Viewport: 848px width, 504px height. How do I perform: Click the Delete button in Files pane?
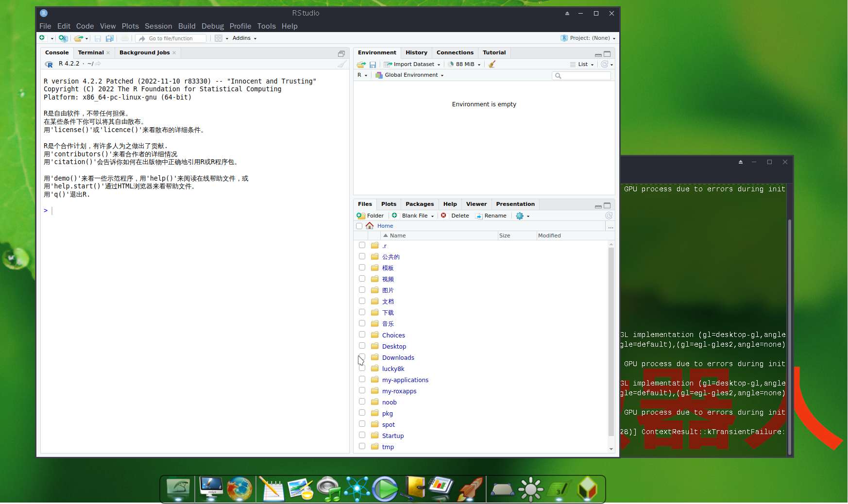[x=455, y=216]
